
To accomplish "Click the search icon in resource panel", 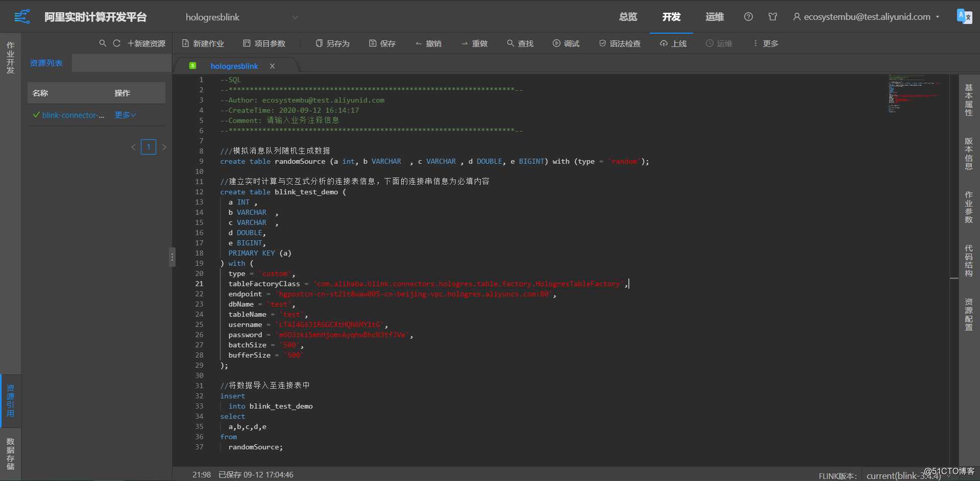I will pyautogui.click(x=103, y=43).
